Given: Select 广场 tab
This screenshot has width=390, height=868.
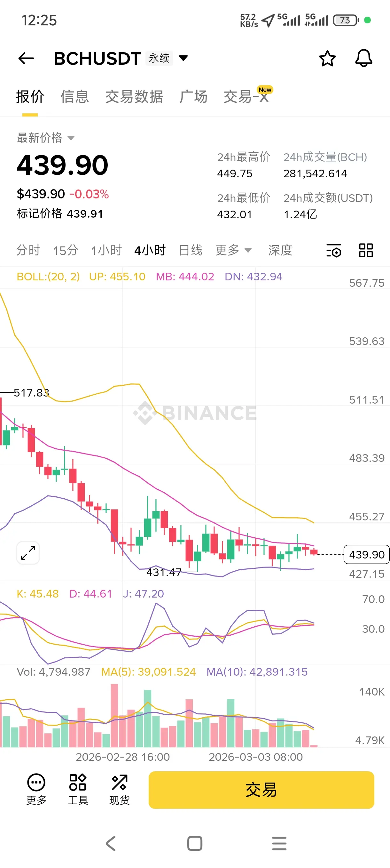Looking at the screenshot, I should click(193, 97).
